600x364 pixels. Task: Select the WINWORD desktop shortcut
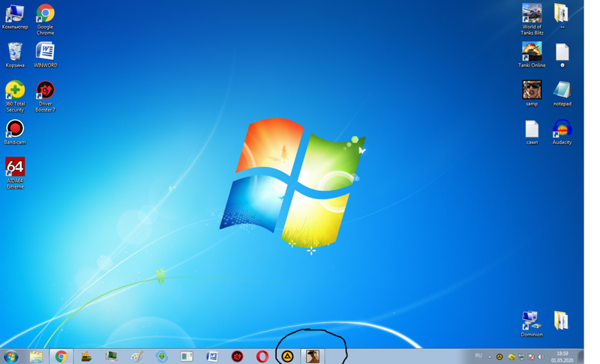[45, 55]
